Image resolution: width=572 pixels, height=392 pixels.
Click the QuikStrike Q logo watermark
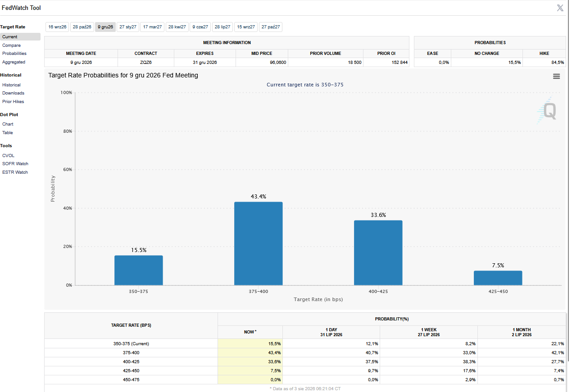pos(547,110)
